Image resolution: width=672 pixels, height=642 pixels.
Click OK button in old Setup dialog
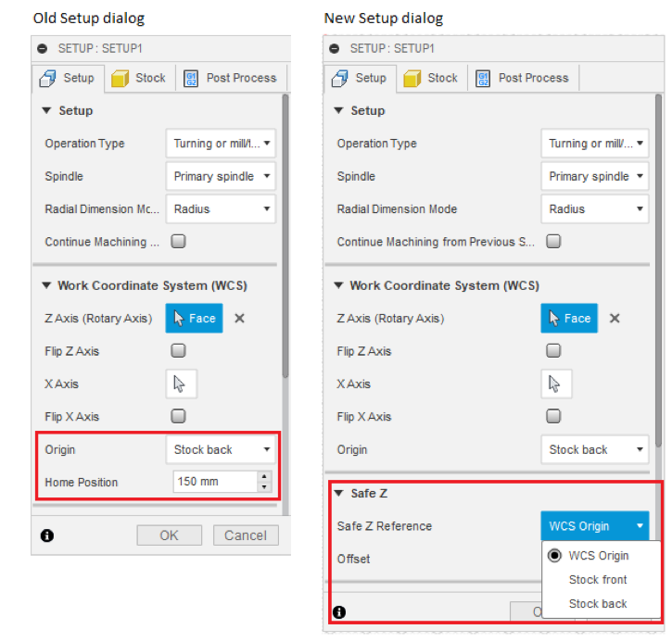[x=169, y=535]
